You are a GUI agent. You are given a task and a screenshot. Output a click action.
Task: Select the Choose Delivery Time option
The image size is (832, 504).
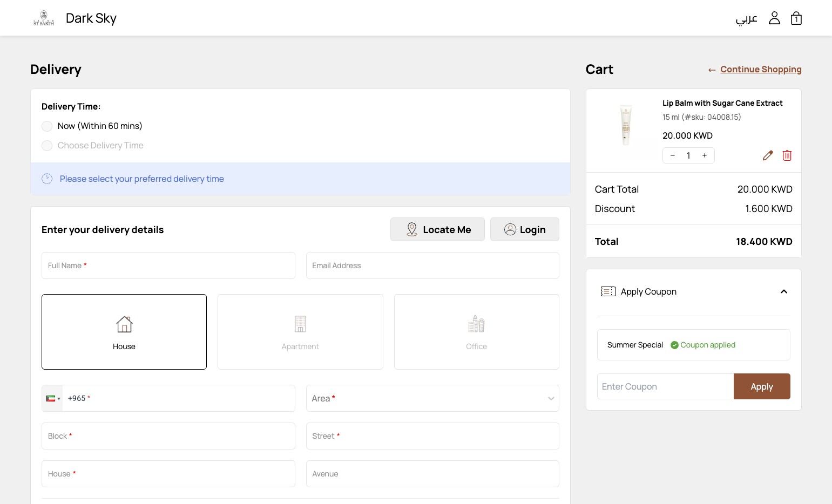coord(48,146)
